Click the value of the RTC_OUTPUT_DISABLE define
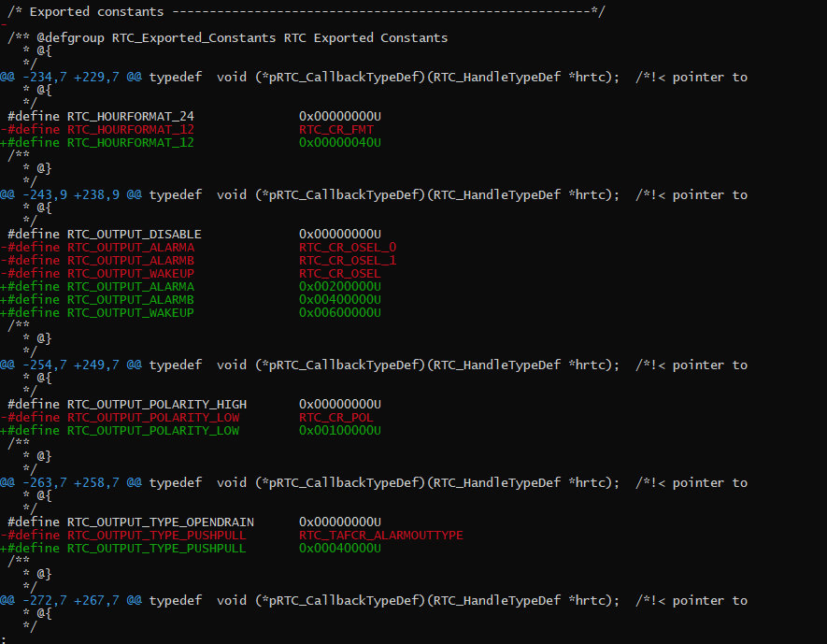Viewport: 827px width, 644px height. [340, 234]
